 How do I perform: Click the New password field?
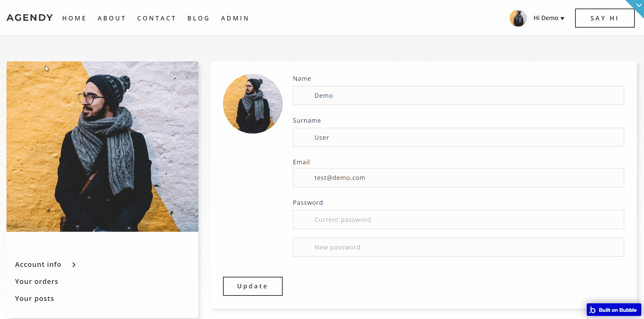(x=458, y=247)
